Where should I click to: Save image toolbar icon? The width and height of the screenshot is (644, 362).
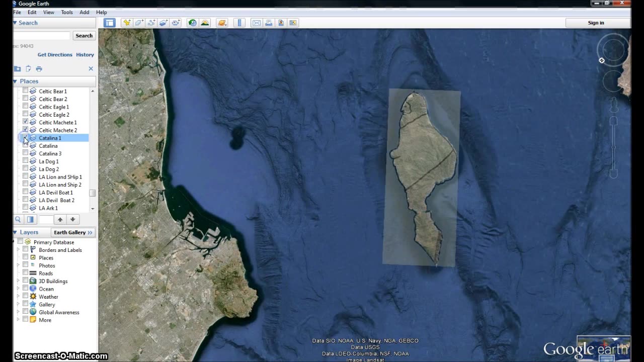(281, 23)
